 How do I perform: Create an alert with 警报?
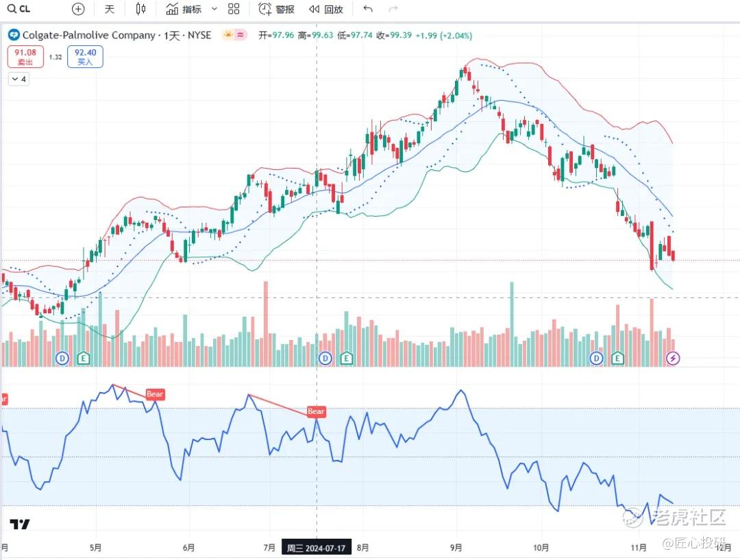click(x=276, y=9)
